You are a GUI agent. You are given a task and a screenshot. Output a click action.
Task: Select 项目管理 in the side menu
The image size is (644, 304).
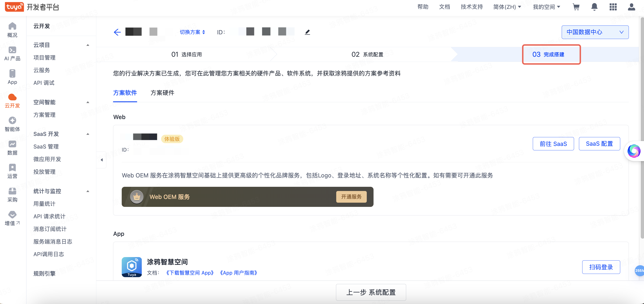[x=45, y=58]
